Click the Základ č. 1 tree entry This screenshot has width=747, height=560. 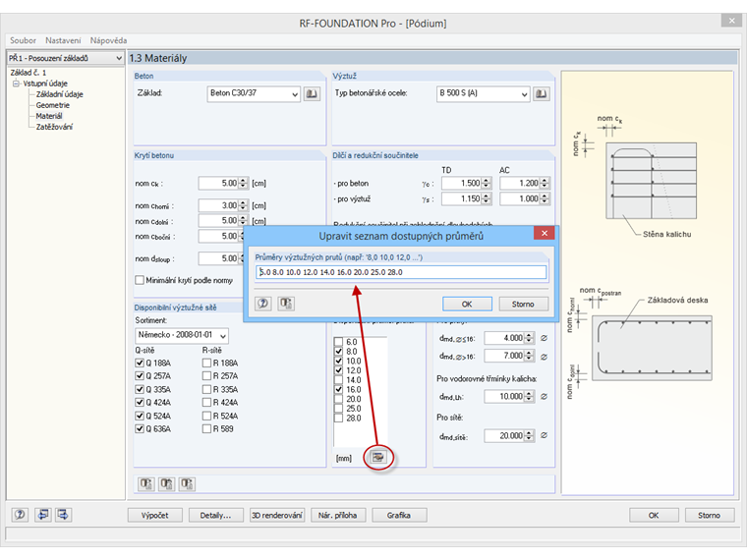[x=29, y=73]
